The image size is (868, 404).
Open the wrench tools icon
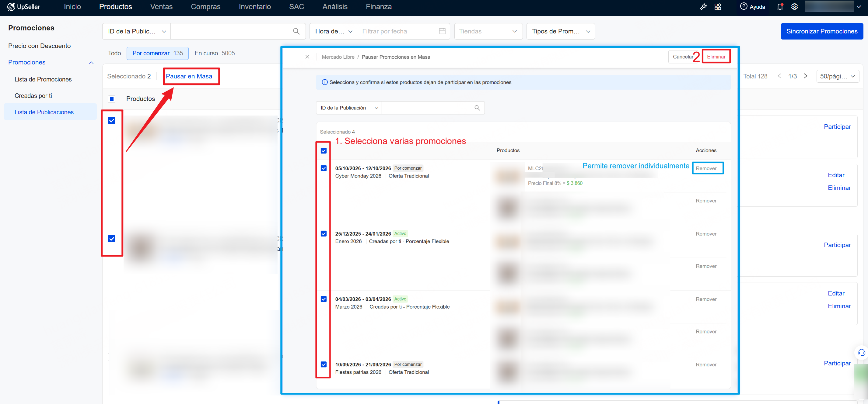click(x=703, y=7)
